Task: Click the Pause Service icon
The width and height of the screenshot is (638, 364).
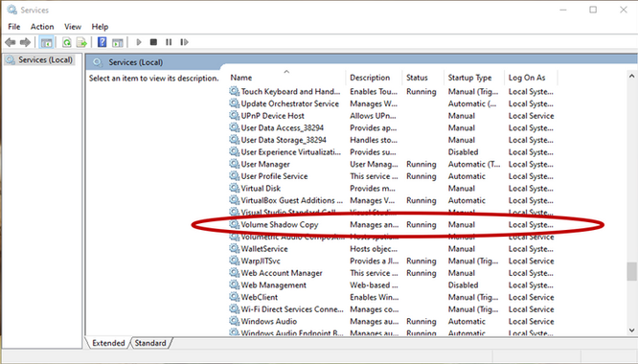Action: point(169,42)
